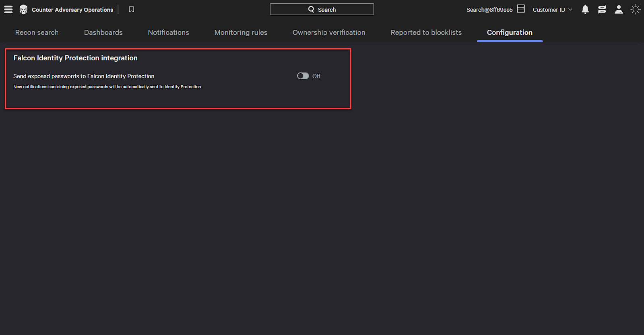Switch theme with the sun icon
The height and width of the screenshot is (335, 644).
[x=636, y=9]
